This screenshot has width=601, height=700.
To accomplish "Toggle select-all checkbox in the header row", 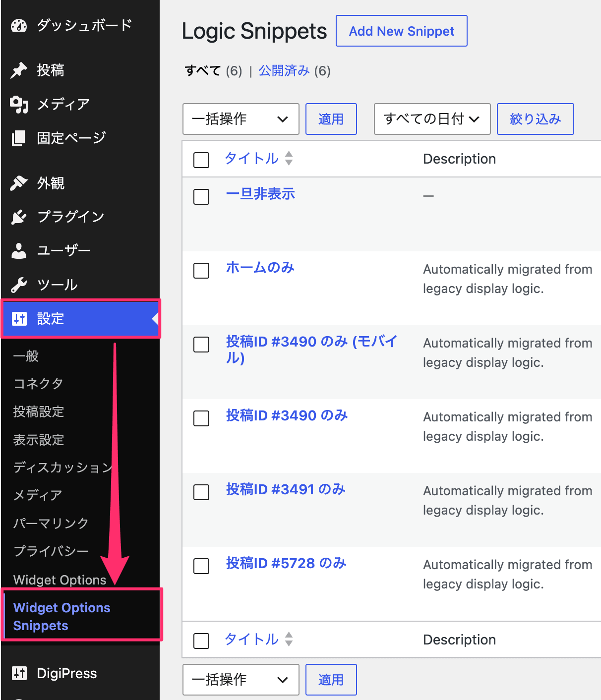I will tap(201, 160).
